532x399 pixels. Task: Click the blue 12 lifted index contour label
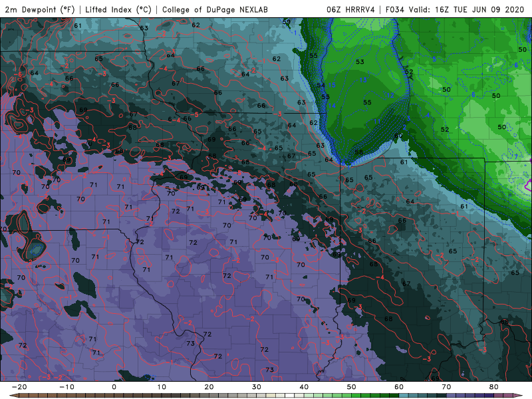point(390,95)
